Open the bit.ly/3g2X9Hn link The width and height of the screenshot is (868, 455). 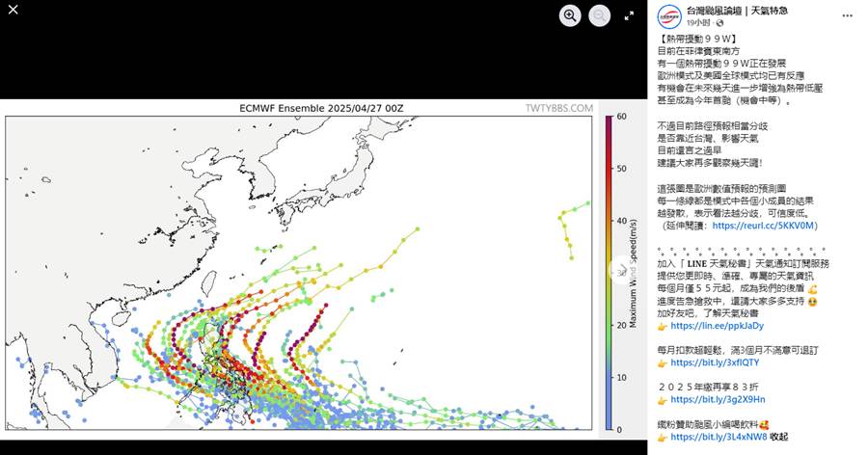[x=718, y=400]
